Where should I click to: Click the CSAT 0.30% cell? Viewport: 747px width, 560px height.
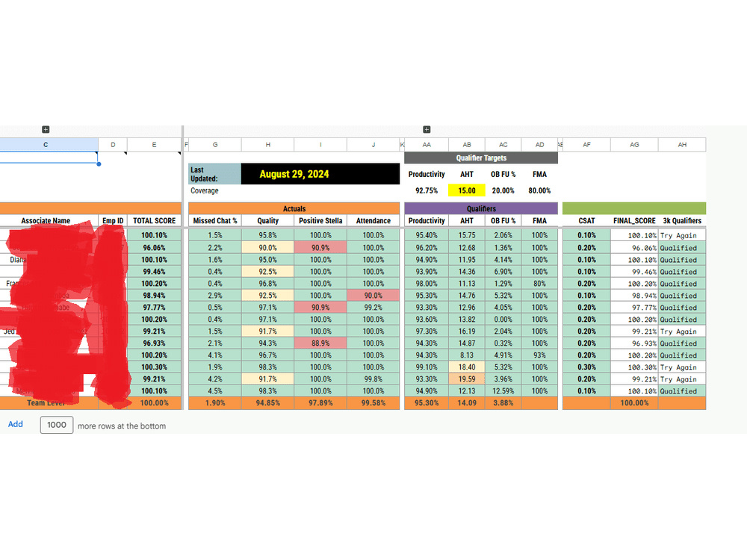coord(586,367)
